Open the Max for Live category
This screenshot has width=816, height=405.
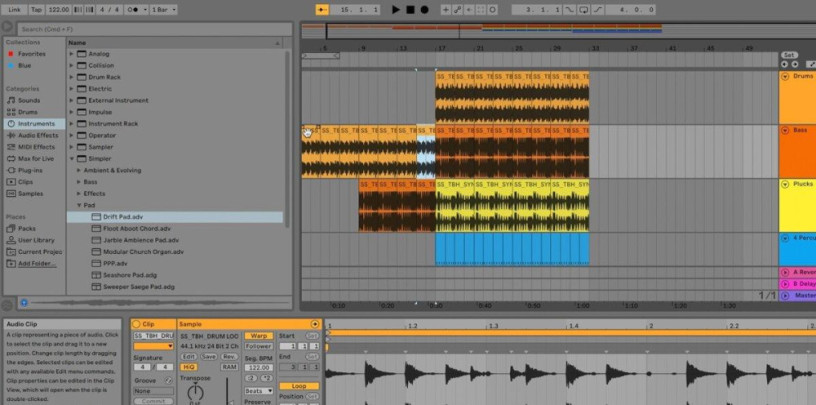tap(36, 159)
